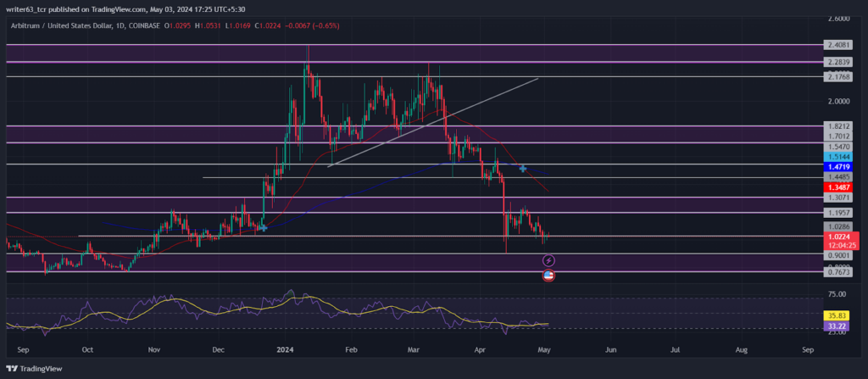
Task: Click the 2.6000 price scale label
Action: coord(838,19)
